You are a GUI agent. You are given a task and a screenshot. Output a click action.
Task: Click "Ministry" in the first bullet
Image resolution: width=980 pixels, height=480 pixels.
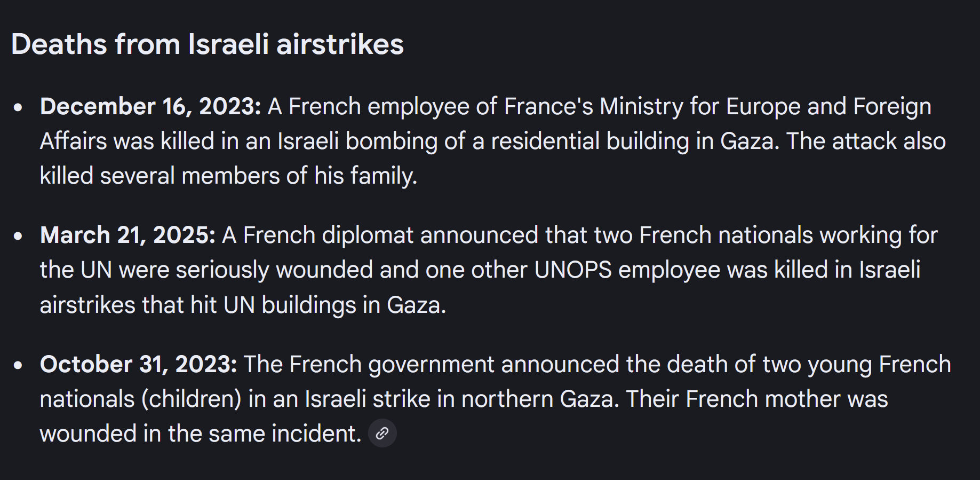(x=641, y=107)
